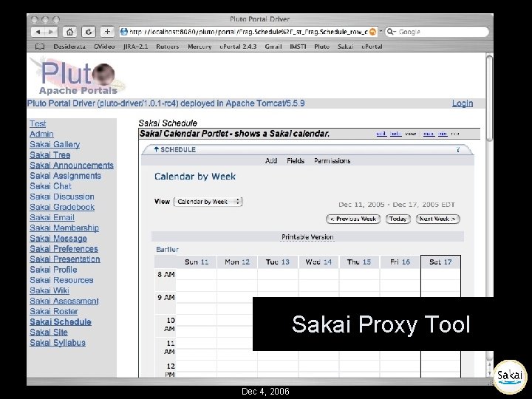Click the orange RSS icon in address bar
Screen dimensions: 532x399
pyautogui.click(x=372, y=32)
